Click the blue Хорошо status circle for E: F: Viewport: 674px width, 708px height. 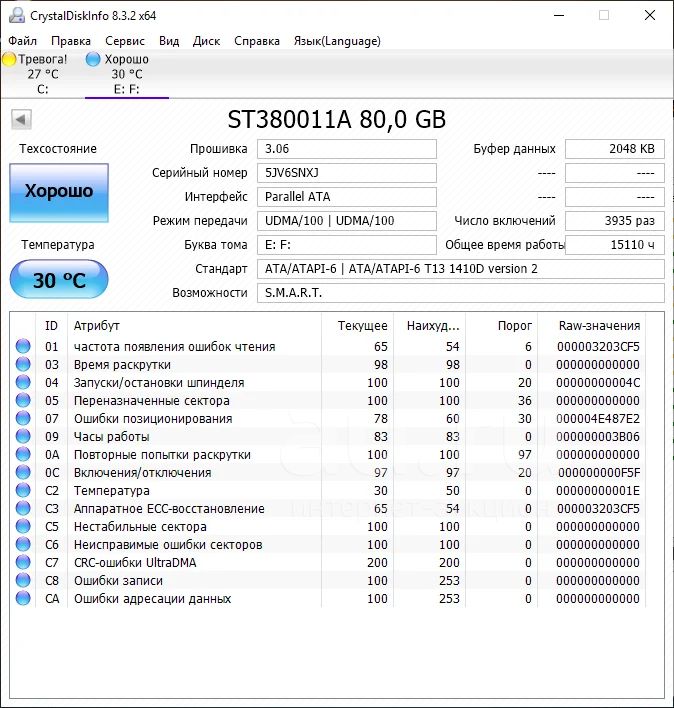click(93, 59)
